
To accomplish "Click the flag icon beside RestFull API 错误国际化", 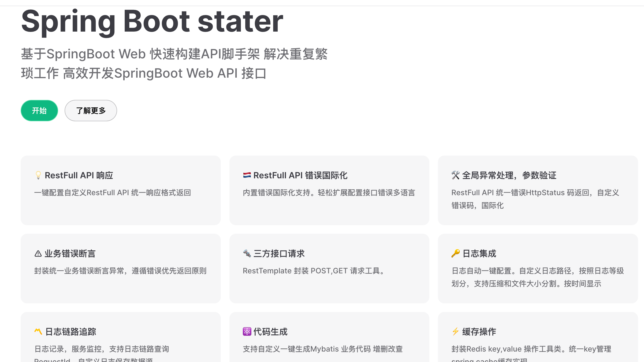I will [x=247, y=175].
